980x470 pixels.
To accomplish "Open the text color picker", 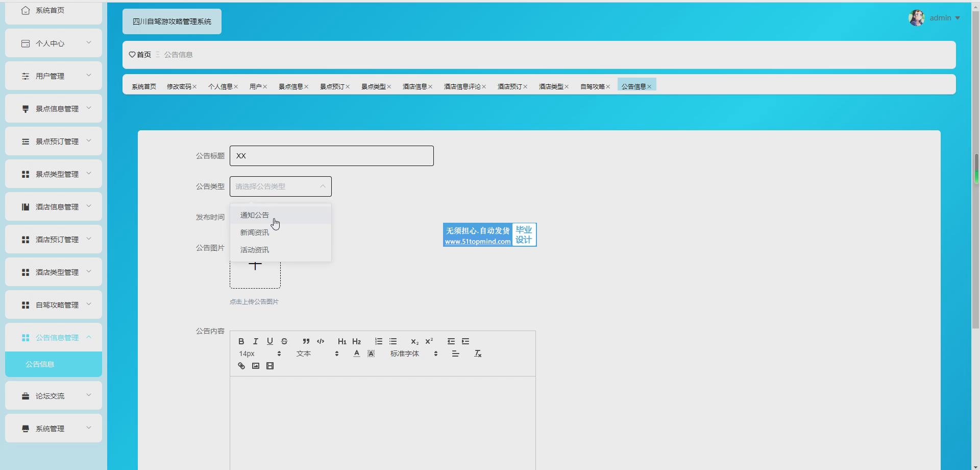I will [x=357, y=354].
